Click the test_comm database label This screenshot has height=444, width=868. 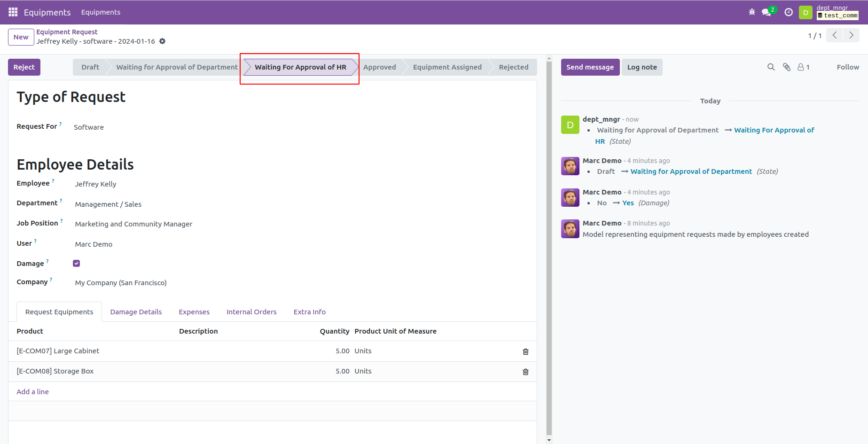coord(837,16)
